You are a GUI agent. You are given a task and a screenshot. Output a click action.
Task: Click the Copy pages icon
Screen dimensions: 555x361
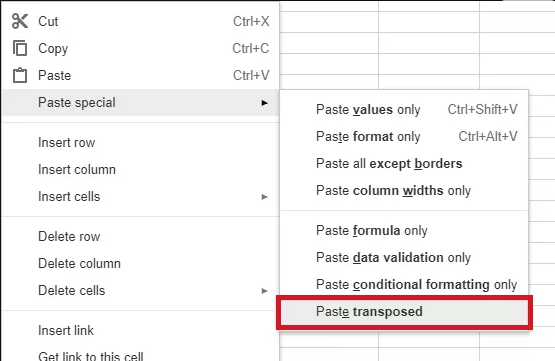tap(20, 48)
